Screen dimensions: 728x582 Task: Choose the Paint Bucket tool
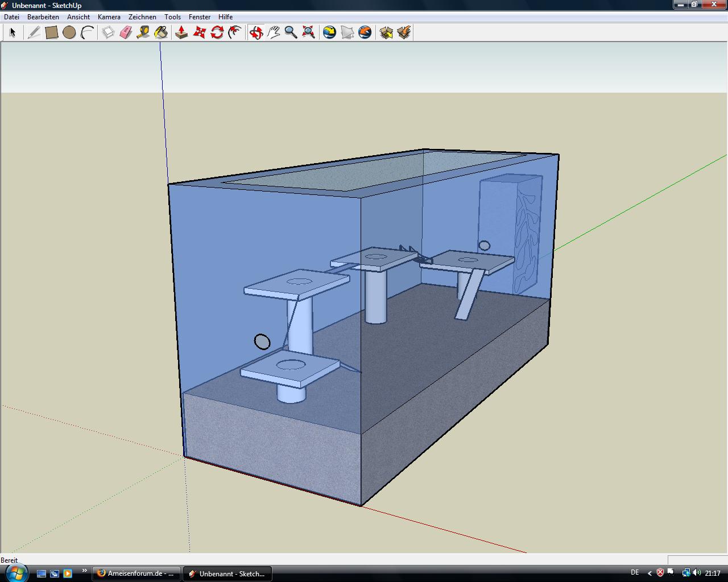tap(161, 32)
